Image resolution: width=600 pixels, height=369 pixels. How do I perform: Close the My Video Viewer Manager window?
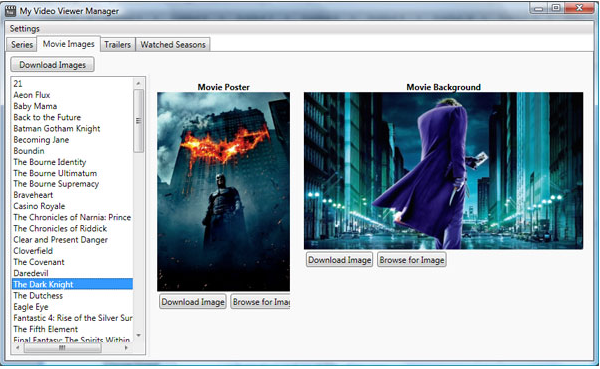[x=579, y=8]
